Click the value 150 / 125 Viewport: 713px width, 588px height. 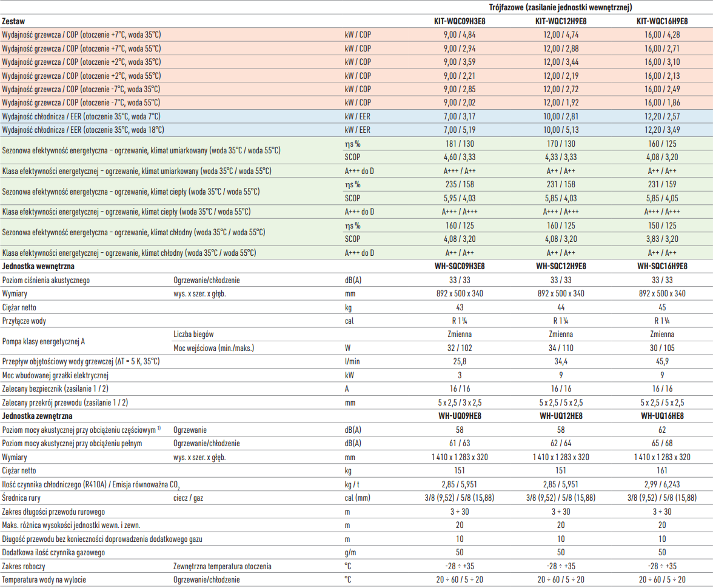click(x=662, y=225)
